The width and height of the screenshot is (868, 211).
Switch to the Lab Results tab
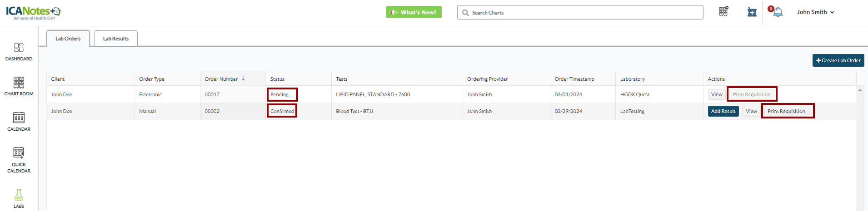(115, 39)
